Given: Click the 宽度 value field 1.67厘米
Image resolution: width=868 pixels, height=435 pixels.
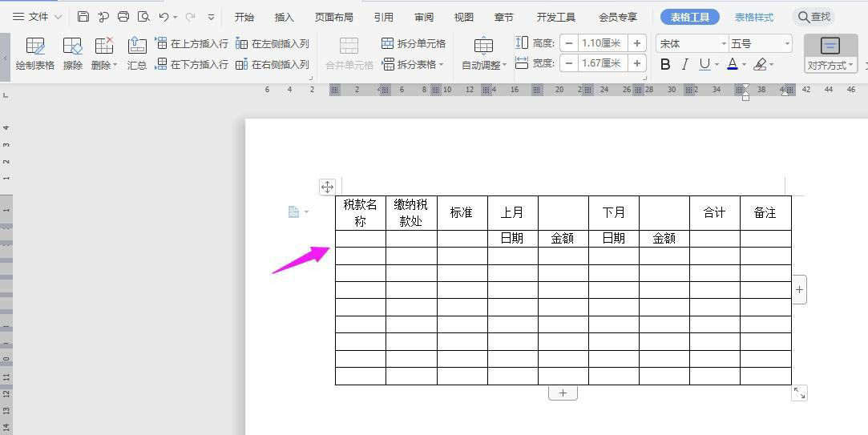Looking at the screenshot, I should (603, 63).
